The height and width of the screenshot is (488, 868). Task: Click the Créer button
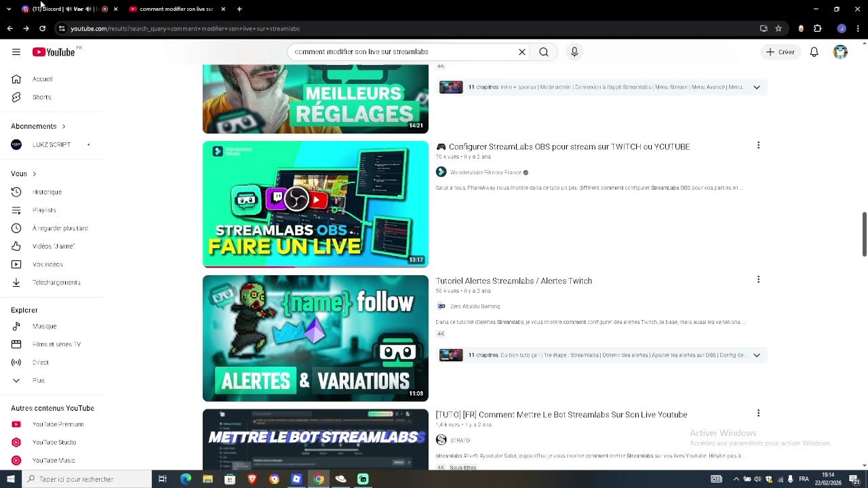(x=781, y=52)
